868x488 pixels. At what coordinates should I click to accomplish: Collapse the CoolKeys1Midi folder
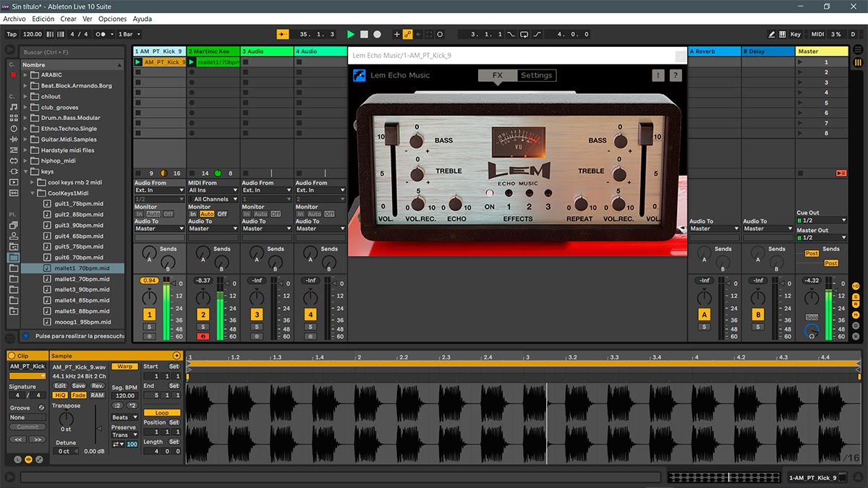click(x=33, y=193)
